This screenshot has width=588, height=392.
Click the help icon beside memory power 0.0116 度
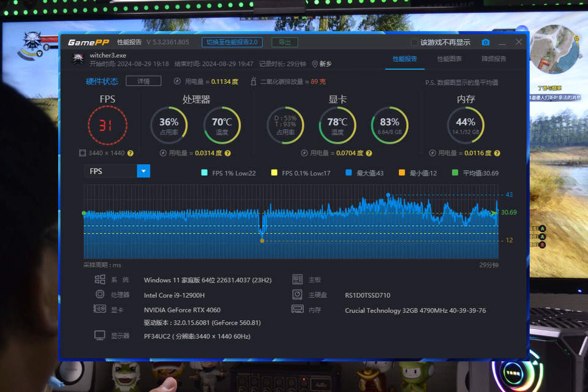497,153
